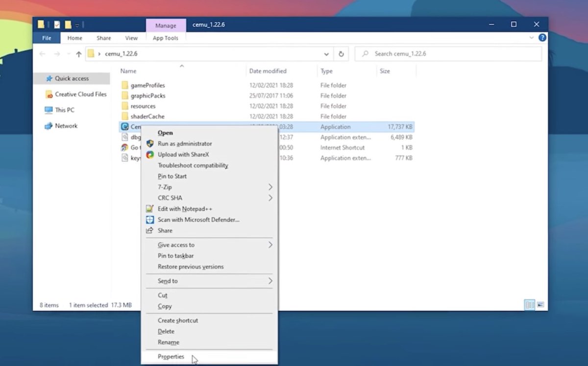
Task: Open Properties from the context menu
Action: tap(171, 357)
